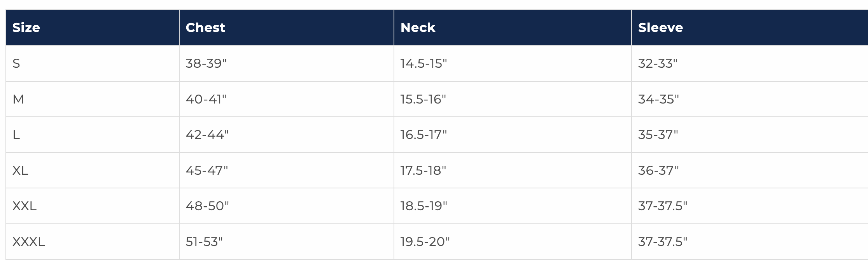The image size is (868, 260).
Task: Select the S size cell
Action: pos(16,63)
